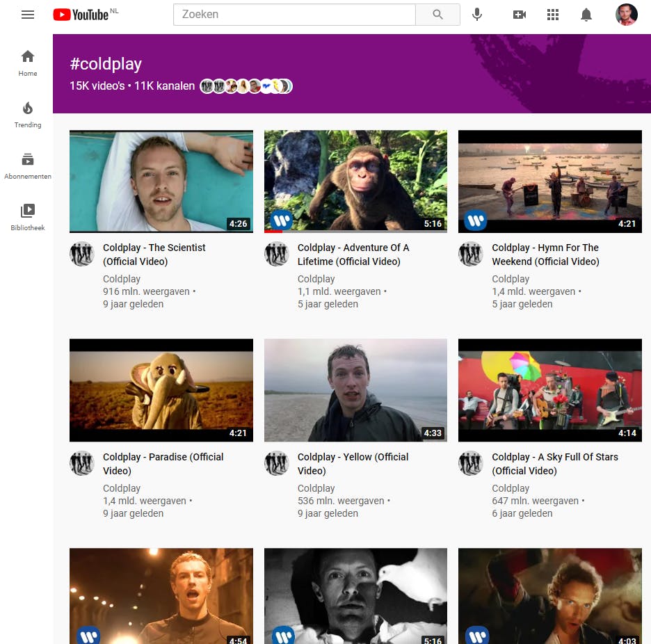Click channel avatar beside Yellow
This screenshot has width=651, height=644.
[x=277, y=463]
